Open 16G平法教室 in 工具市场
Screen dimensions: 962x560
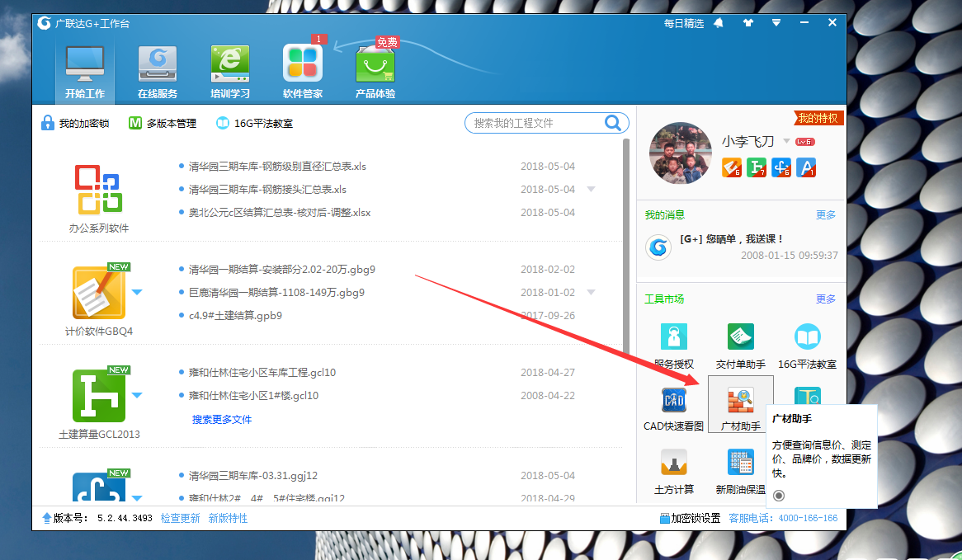tap(808, 346)
